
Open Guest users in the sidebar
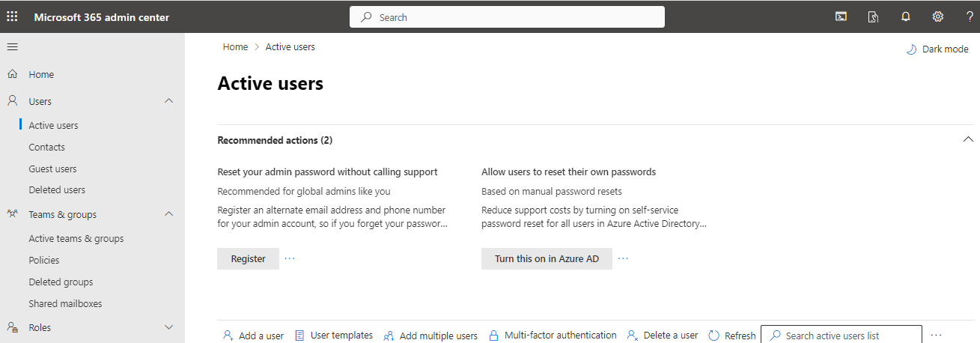tap(52, 169)
